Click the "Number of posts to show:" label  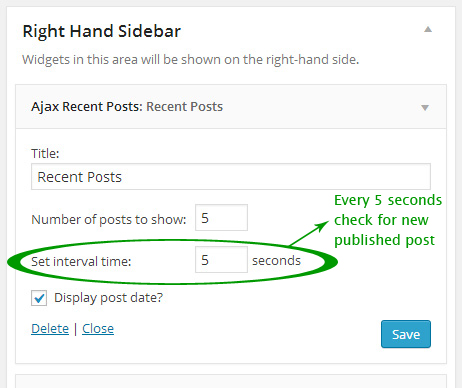coord(109,220)
